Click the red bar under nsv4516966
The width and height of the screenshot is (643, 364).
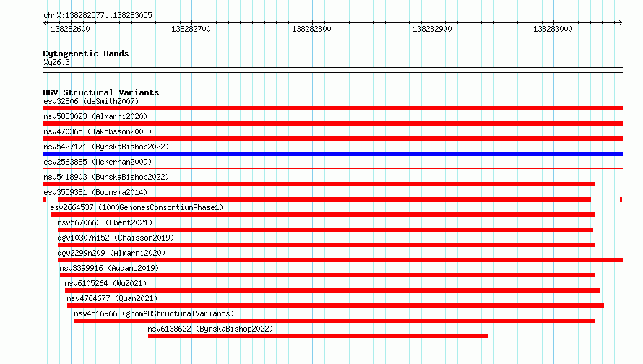[x=335, y=321]
